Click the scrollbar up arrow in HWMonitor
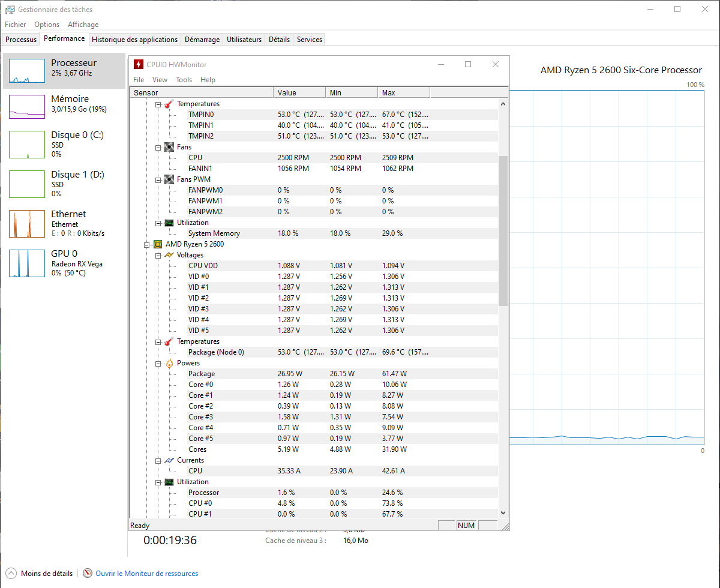This screenshot has width=720, height=588. coord(503,103)
